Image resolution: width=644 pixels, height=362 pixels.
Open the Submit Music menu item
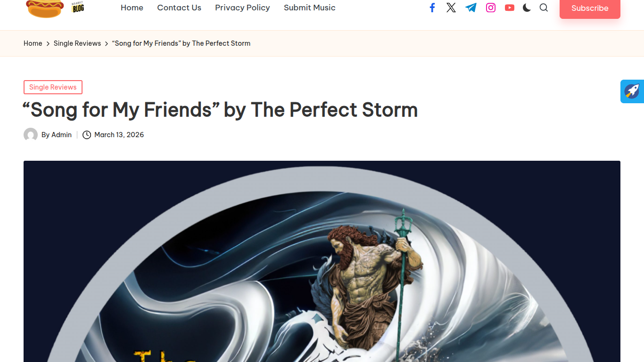(x=310, y=8)
